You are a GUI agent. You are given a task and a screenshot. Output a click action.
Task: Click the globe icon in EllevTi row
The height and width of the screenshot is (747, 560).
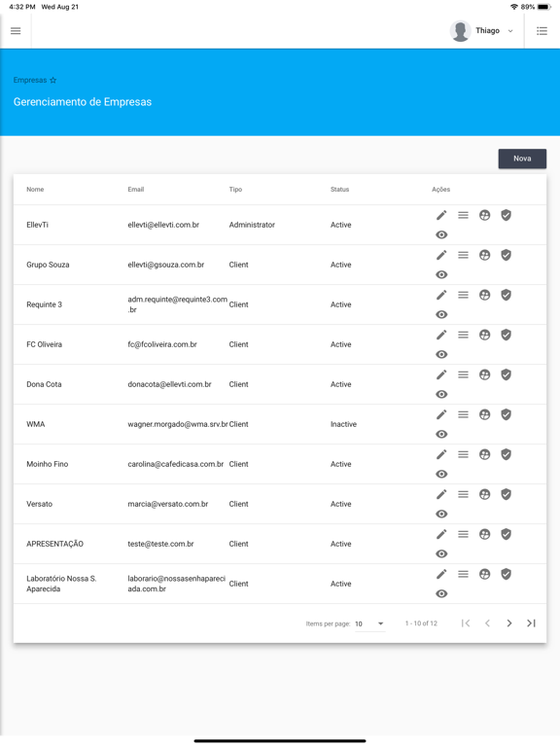pyautogui.click(x=484, y=215)
